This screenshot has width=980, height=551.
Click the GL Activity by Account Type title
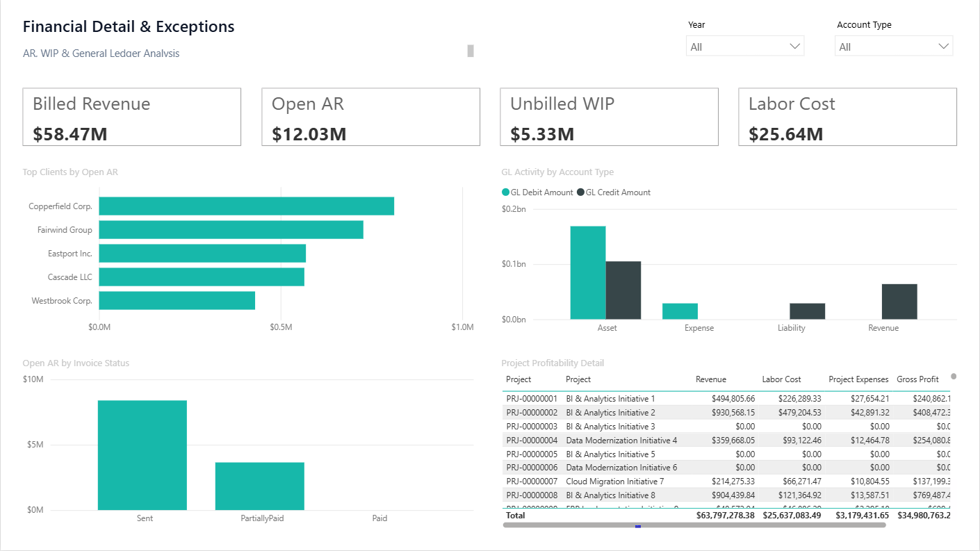557,172
